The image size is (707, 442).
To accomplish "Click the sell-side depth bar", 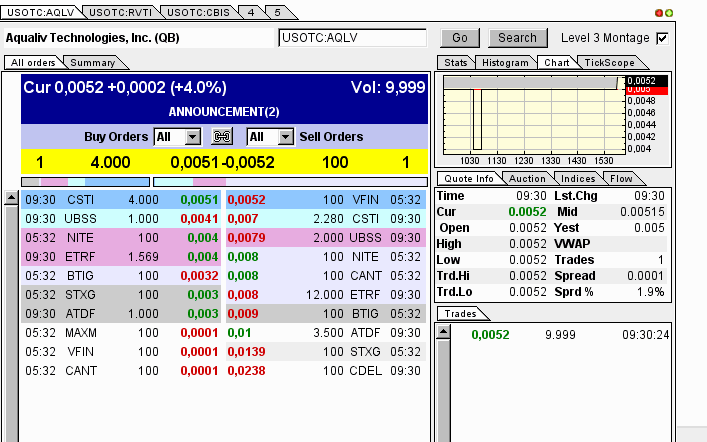I will tap(290, 182).
